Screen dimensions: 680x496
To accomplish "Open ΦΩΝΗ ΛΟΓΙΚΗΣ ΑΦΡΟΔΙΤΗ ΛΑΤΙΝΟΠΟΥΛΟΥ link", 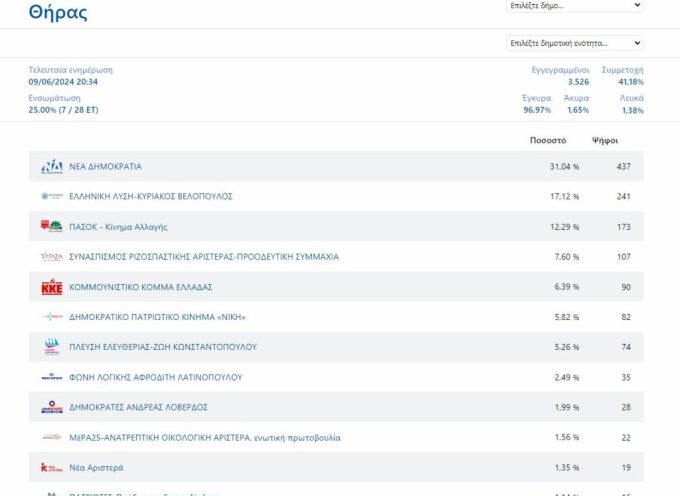I will (x=156, y=377).
